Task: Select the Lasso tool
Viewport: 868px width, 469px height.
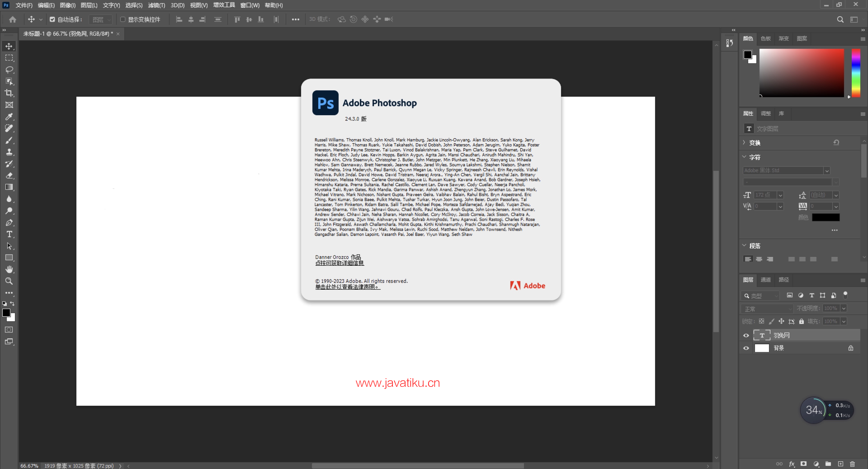Action: click(x=9, y=70)
